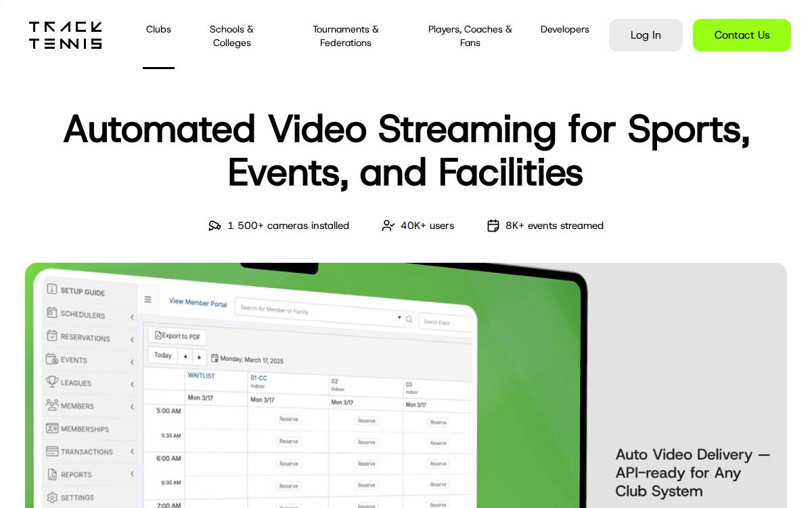This screenshot has height=508, width=812.
Task: Click the WAITLIST column header
Action: (201, 375)
